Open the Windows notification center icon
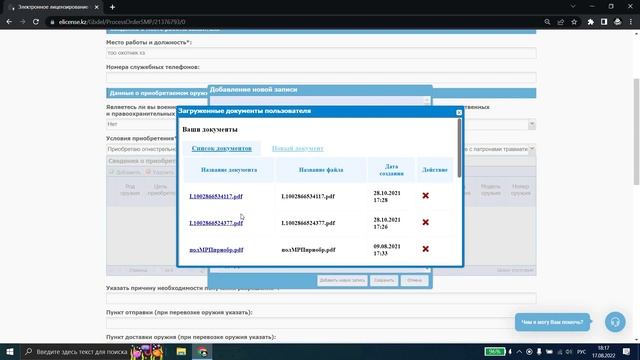Image resolution: width=640 pixels, height=360 pixels. pyautogui.click(x=627, y=352)
